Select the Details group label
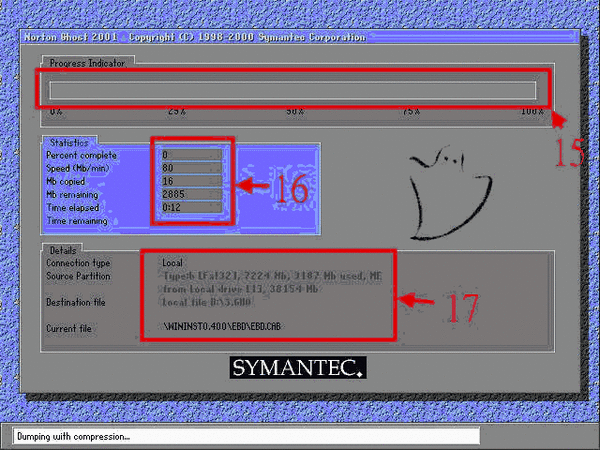Viewport: 600px width, 450px height. click(x=63, y=251)
